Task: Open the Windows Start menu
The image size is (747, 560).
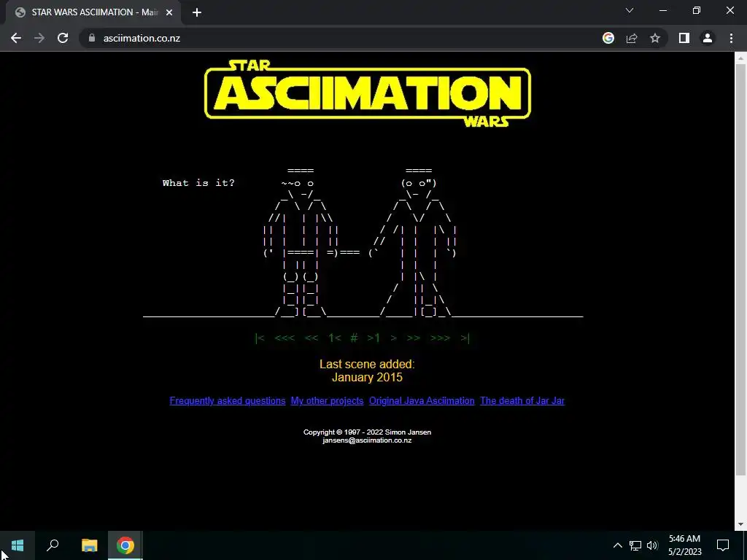Action: click(18, 545)
